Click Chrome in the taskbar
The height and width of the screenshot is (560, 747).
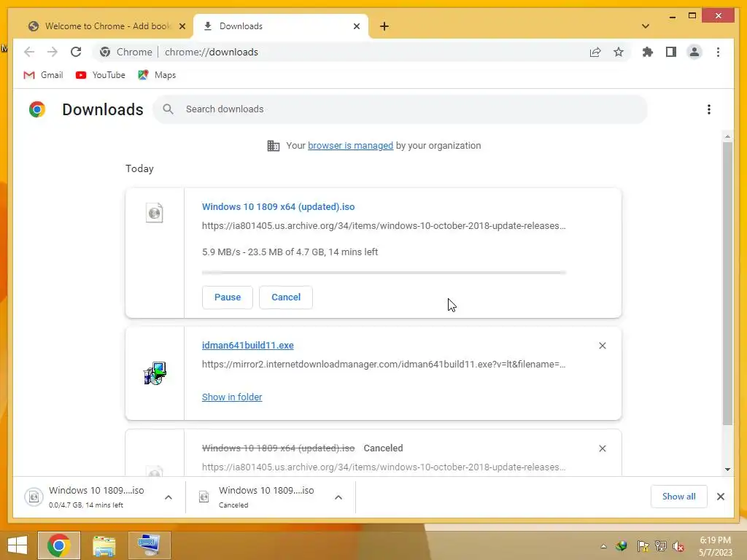coord(58,545)
